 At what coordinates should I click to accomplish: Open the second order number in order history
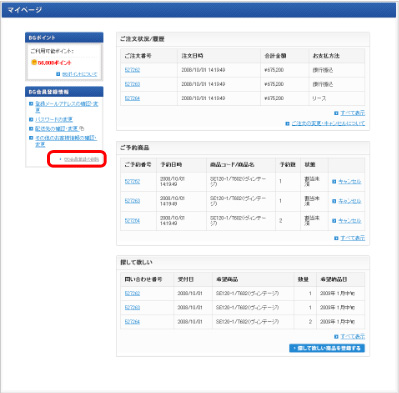pos(132,84)
